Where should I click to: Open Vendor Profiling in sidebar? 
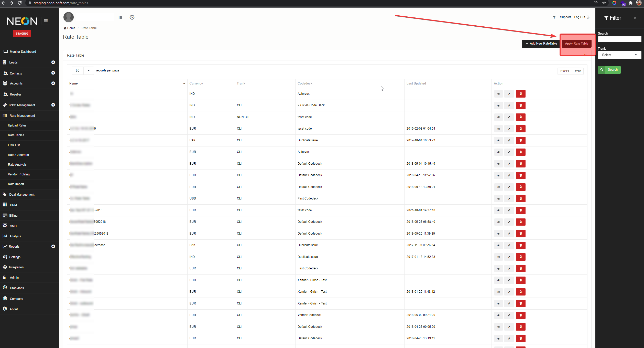click(x=19, y=174)
